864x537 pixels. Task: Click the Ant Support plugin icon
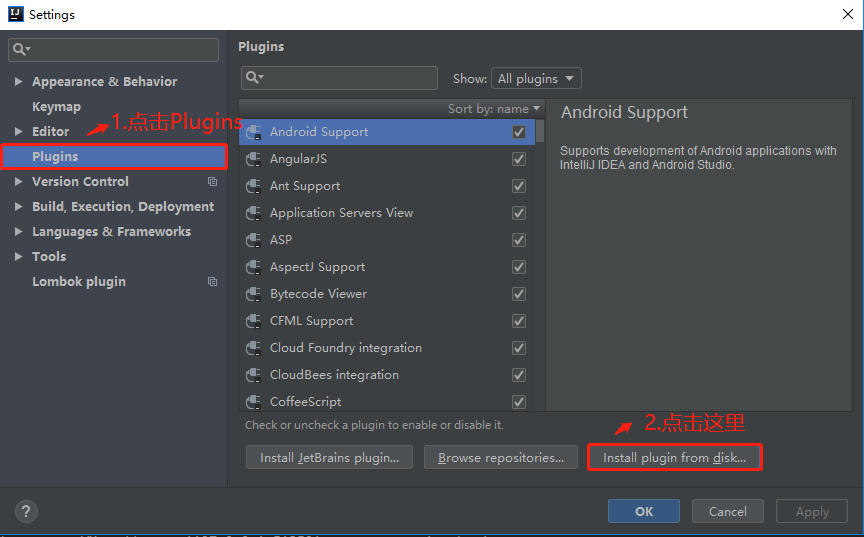pos(253,186)
